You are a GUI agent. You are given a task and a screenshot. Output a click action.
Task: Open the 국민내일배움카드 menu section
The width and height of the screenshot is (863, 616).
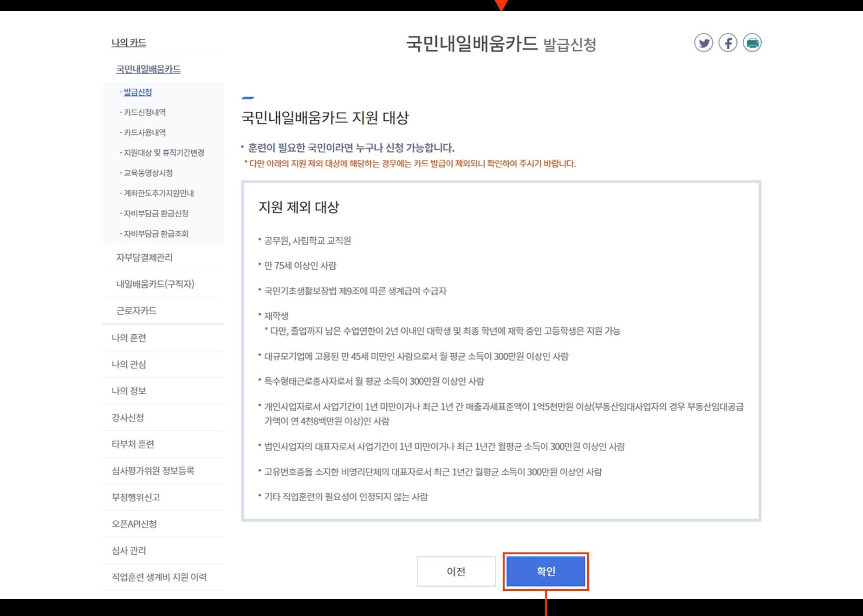pos(149,69)
